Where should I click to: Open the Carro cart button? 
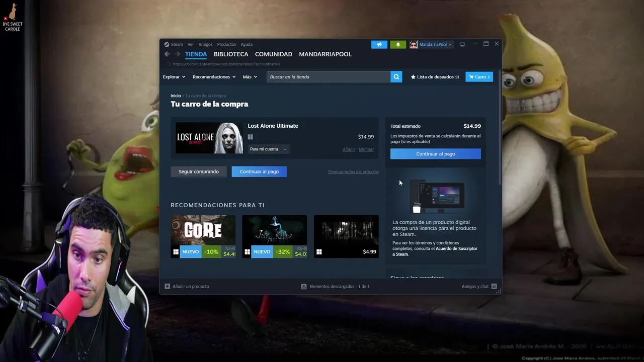click(x=479, y=77)
